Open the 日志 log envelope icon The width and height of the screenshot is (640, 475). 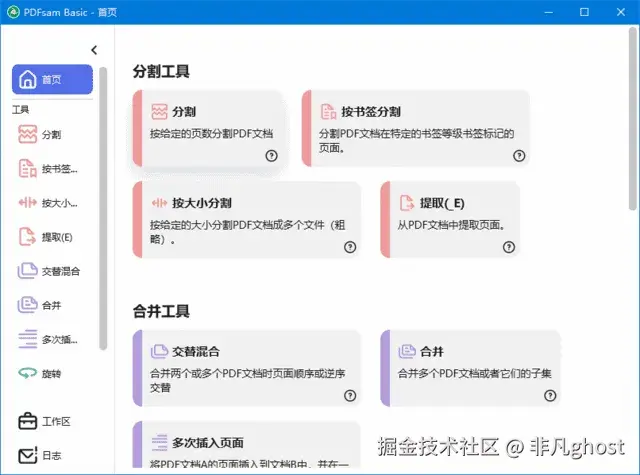(x=27, y=455)
